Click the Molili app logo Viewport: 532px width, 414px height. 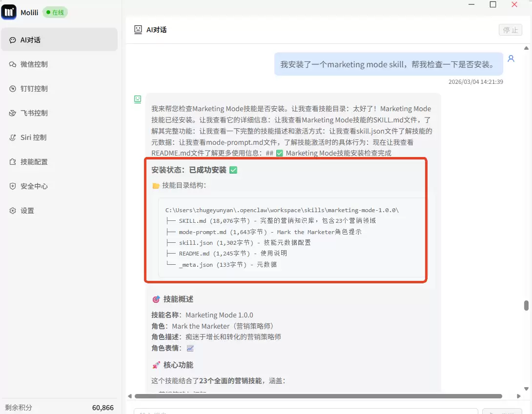pos(8,12)
